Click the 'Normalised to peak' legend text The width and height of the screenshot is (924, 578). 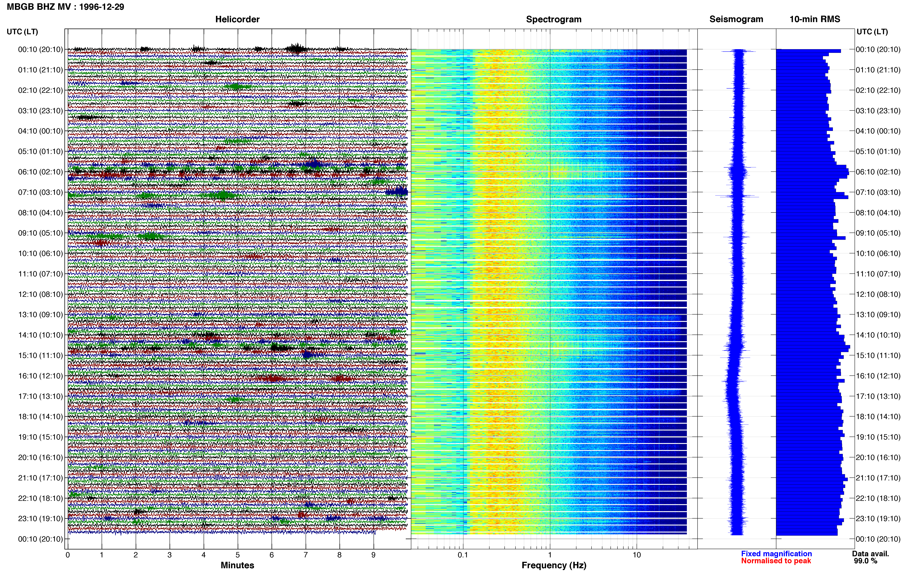(776, 561)
